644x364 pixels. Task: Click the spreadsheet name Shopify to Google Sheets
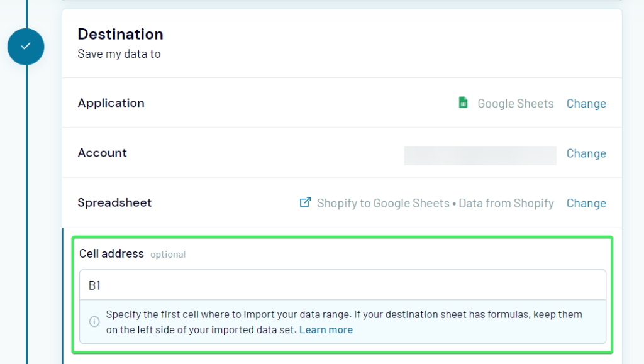pos(383,202)
